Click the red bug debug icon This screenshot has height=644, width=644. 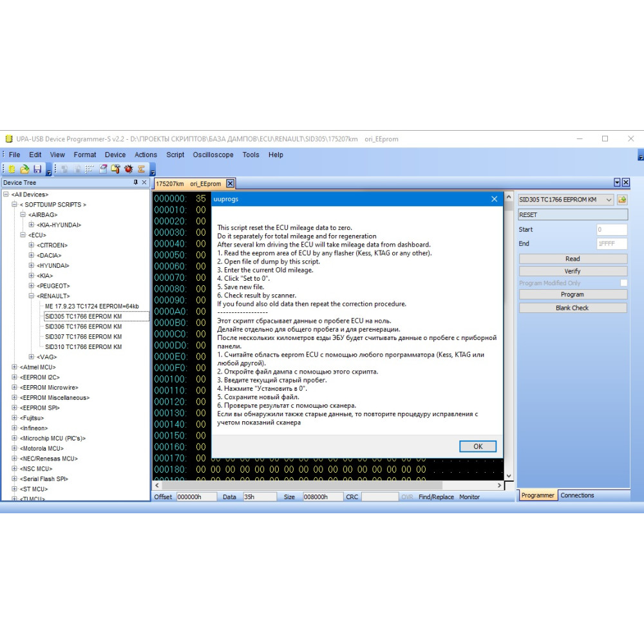click(129, 169)
